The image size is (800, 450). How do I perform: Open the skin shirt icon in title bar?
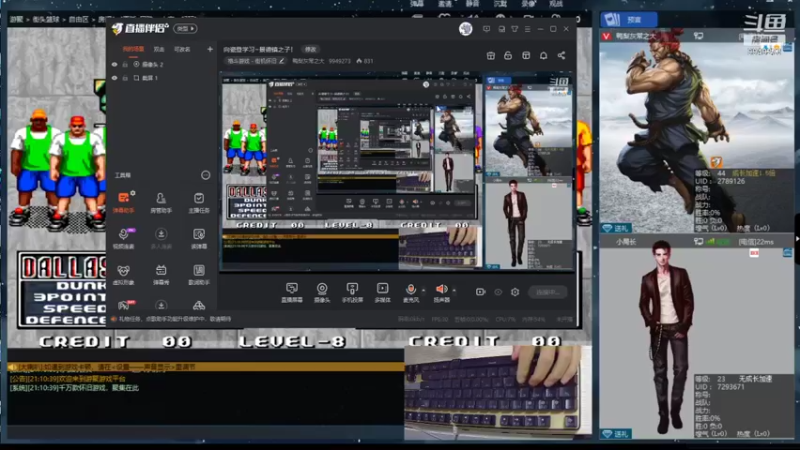pos(515,29)
